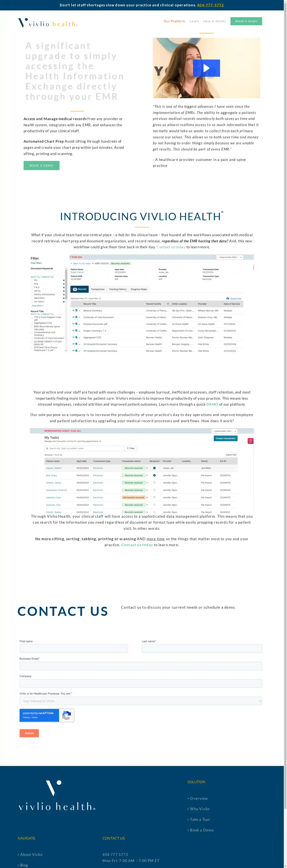The height and width of the screenshot is (868, 287).
Task: Click the underlined 'more time' link
Action: [155, 539]
